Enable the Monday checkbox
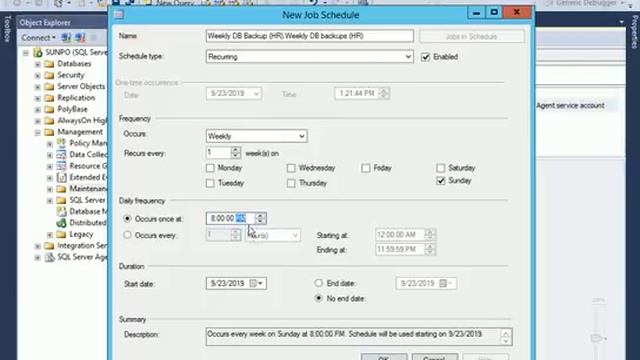Image resolution: width=640 pixels, height=360 pixels. pyautogui.click(x=210, y=168)
